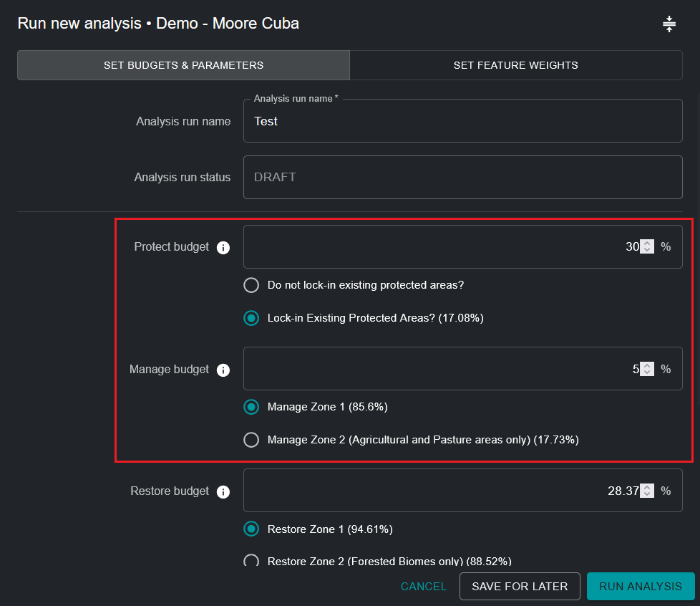Focus the Protect budget percentage field

tap(444, 246)
